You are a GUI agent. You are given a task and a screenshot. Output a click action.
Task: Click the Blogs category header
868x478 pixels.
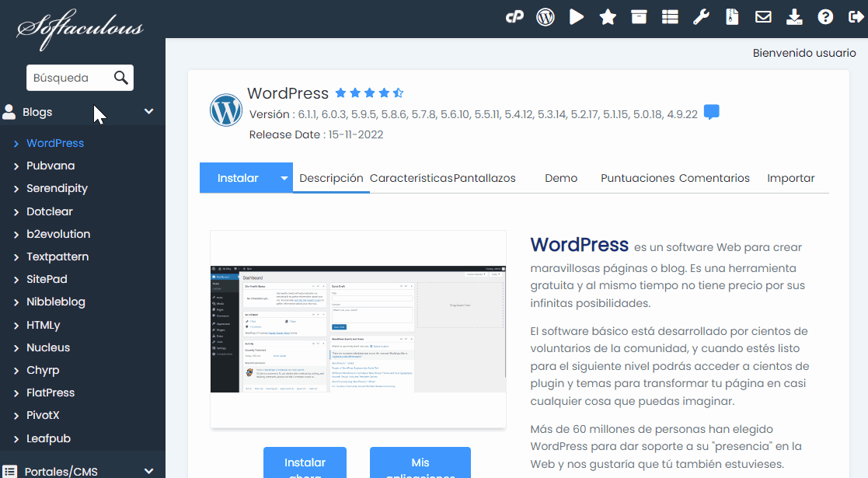[82, 112]
